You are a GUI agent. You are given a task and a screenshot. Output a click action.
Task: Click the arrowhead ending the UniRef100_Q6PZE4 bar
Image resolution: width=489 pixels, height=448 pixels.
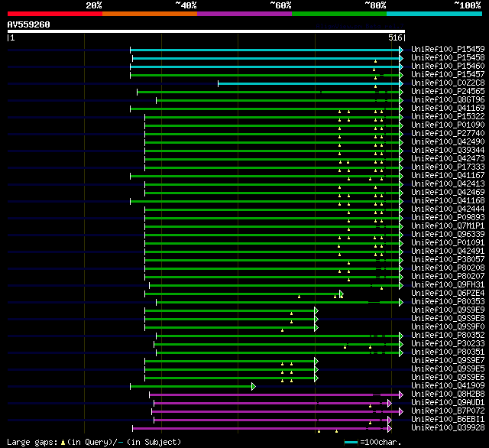pos(341,294)
